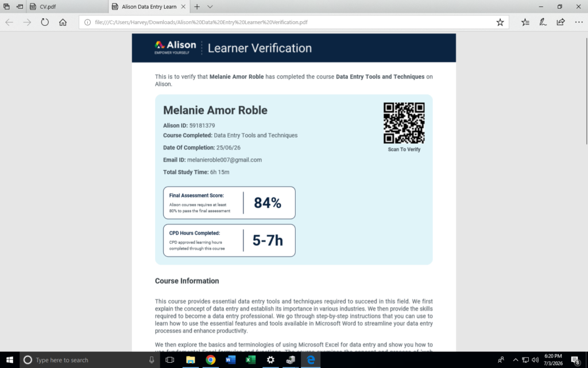Open Microsoft Excel from taskbar
The width and height of the screenshot is (588, 368).
click(250, 360)
